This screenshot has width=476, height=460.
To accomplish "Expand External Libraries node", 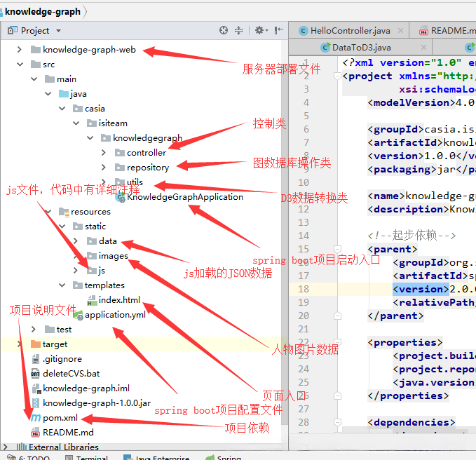I will pos(6,447).
